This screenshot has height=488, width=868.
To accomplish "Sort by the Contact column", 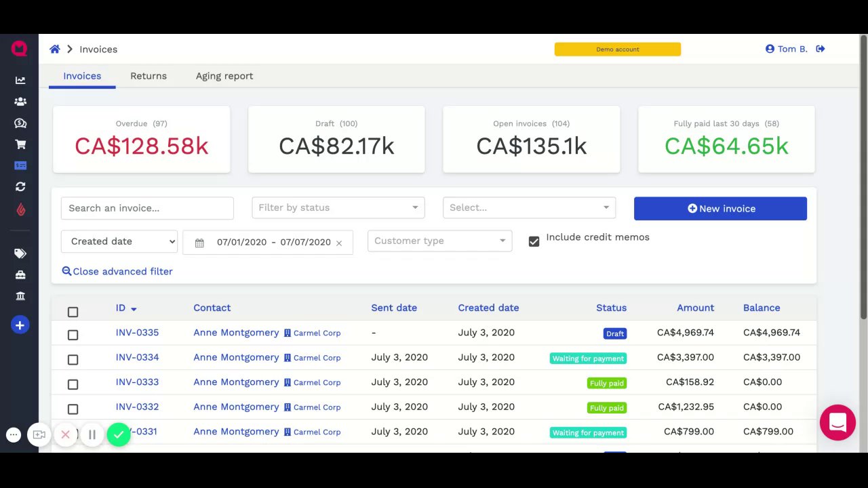I will pos(212,308).
